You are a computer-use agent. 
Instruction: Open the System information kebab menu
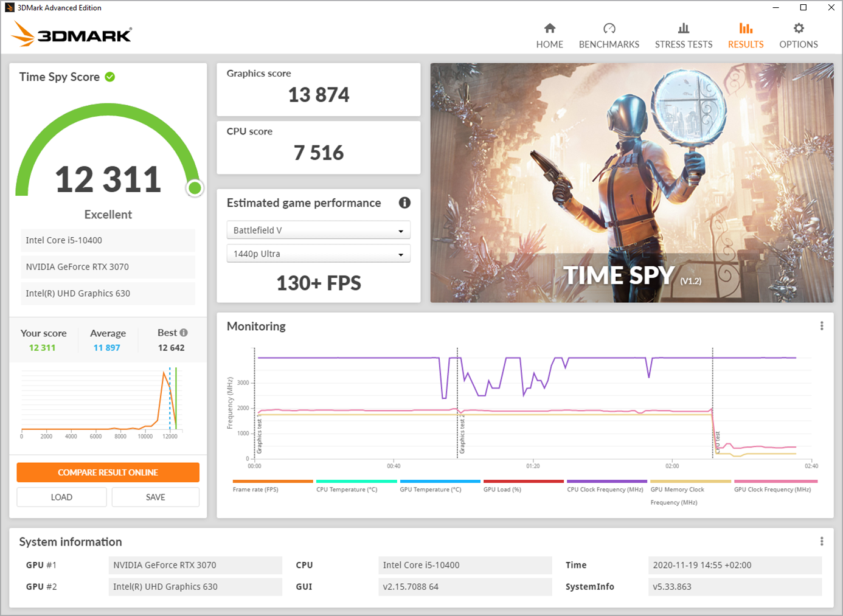pos(821,541)
